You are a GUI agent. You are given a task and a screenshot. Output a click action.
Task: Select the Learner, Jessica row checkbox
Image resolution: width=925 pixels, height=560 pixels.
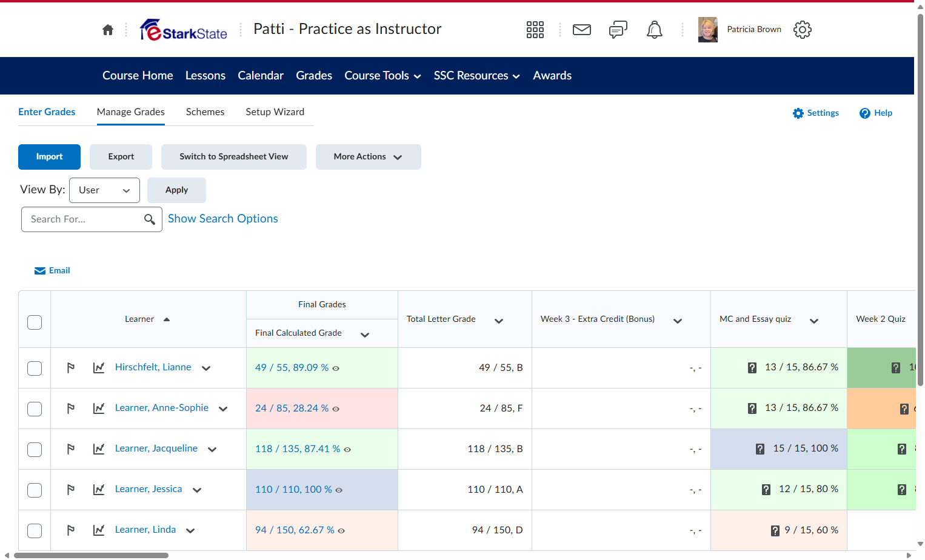point(35,490)
